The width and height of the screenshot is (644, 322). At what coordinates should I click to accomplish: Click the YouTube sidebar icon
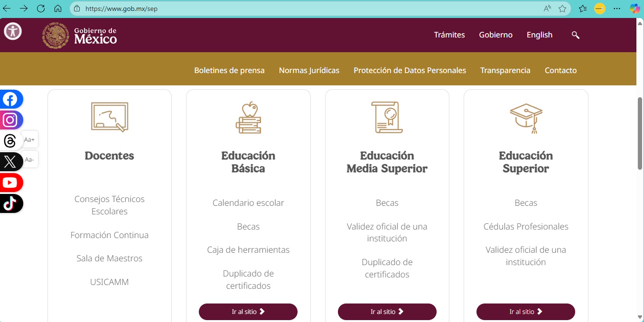coord(10,183)
